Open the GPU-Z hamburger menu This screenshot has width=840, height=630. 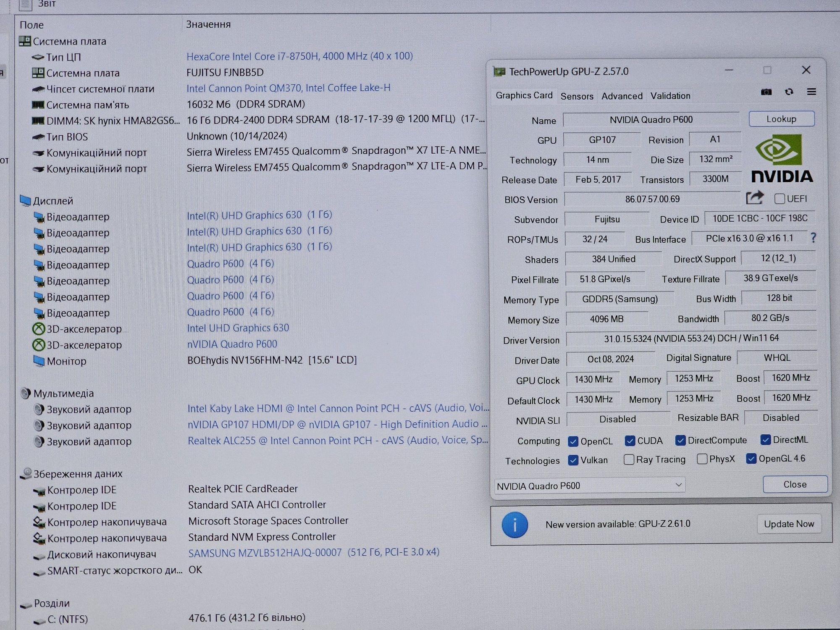811,92
